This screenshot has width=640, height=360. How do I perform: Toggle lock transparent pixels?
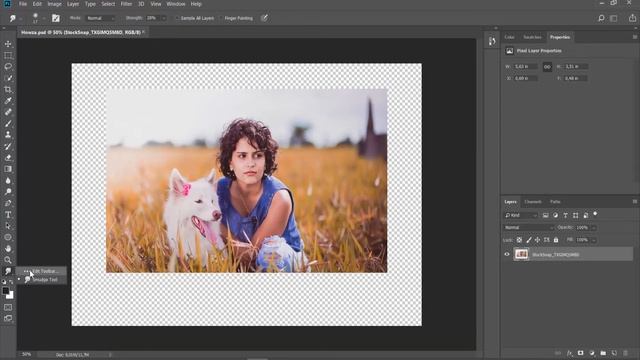pos(519,240)
